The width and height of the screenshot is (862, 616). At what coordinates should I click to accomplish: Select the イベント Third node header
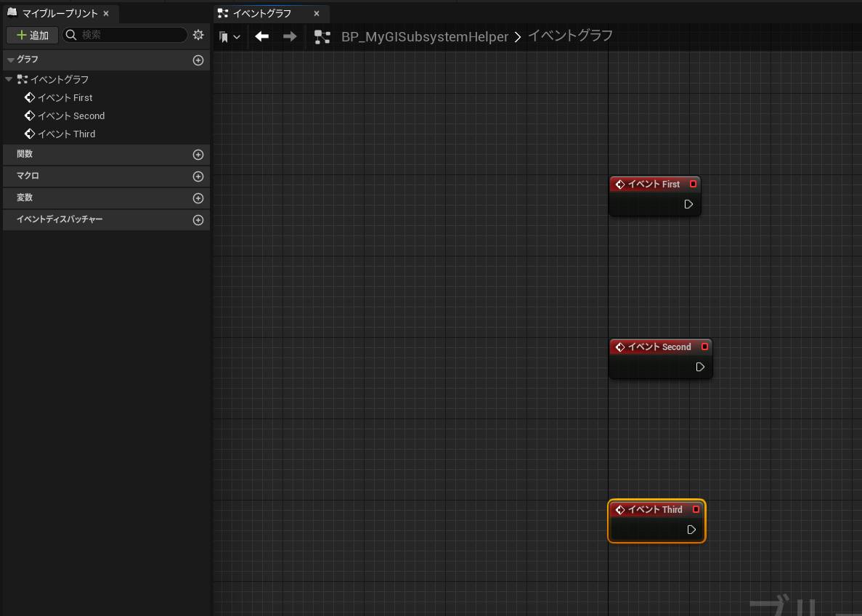pyautogui.click(x=656, y=510)
